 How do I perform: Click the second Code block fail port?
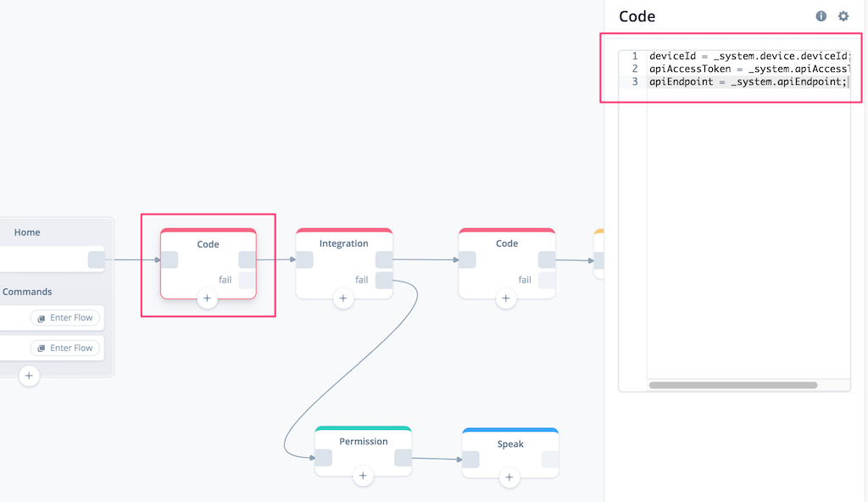click(x=547, y=280)
